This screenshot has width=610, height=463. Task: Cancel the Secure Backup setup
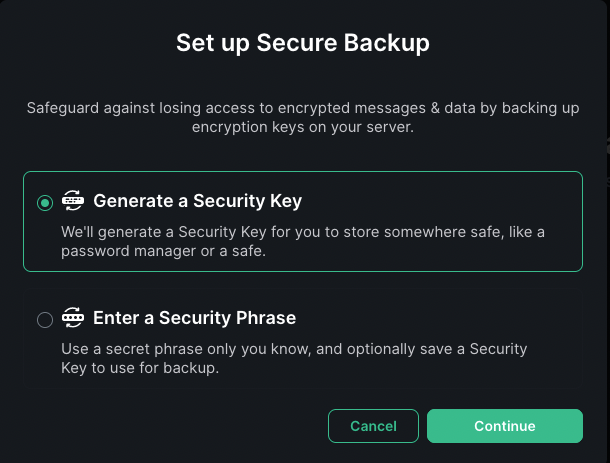pos(373,426)
